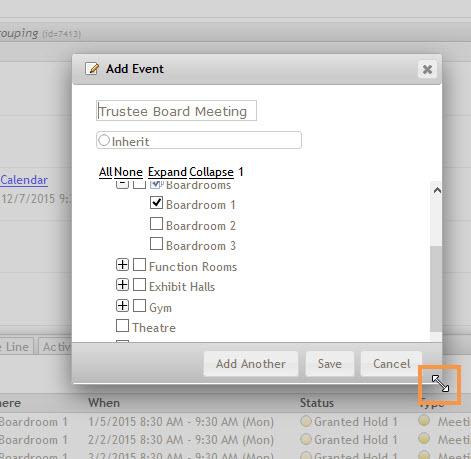Click the status circle icon in 2/2/2015 row
Screen dimensions: 471x459
coord(306,439)
